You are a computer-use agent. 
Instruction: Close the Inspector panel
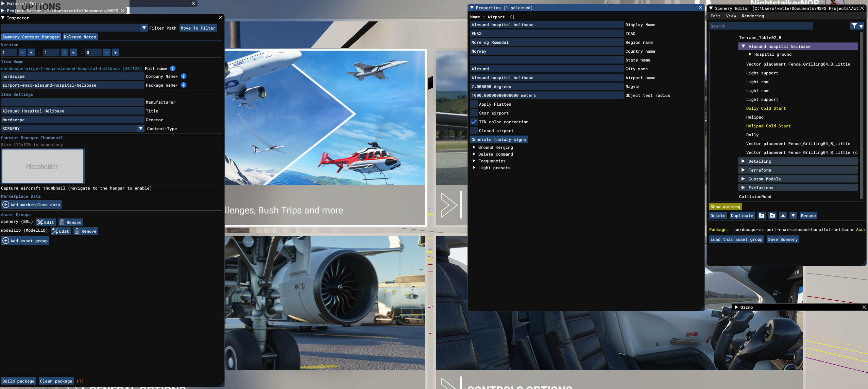click(x=220, y=18)
